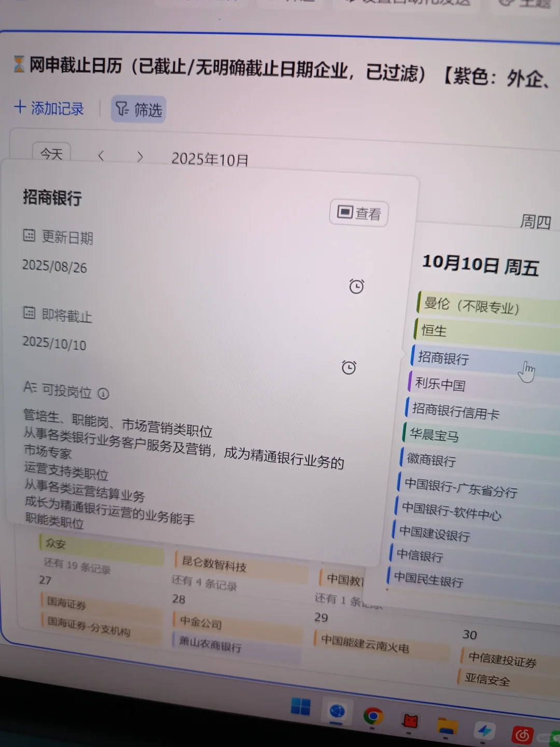The height and width of the screenshot is (747, 560).
Task: Open the 恒生 record in the day list
Action: pyautogui.click(x=486, y=333)
